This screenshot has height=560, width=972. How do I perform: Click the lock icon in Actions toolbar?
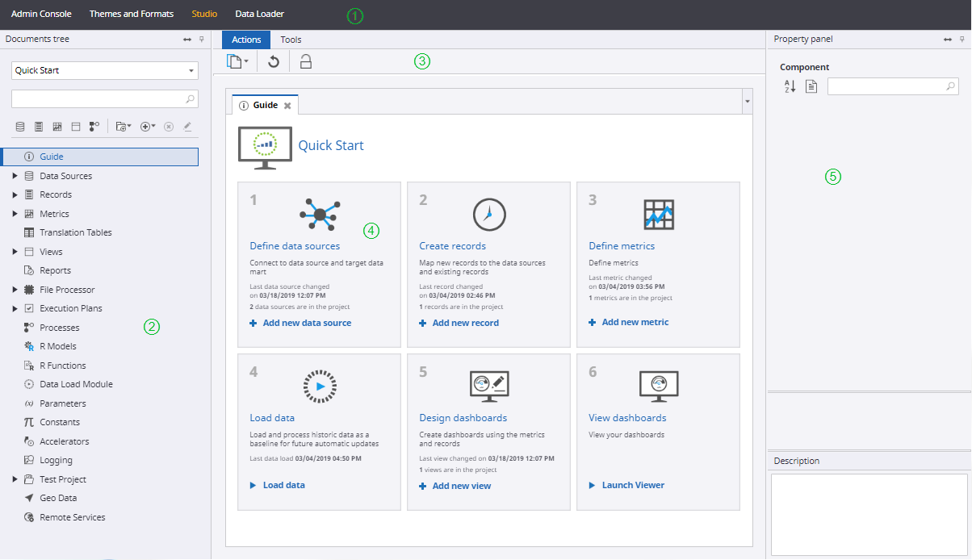coord(306,61)
